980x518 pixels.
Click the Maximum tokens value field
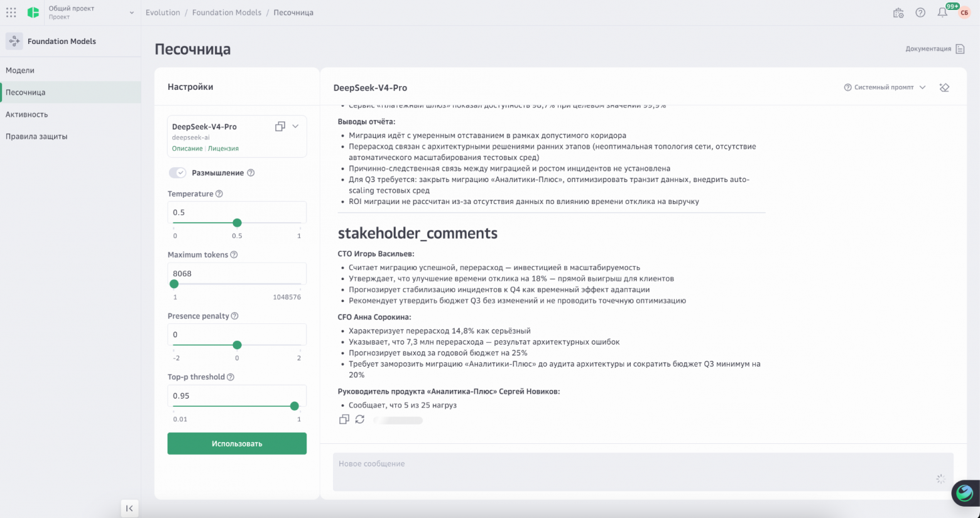(237, 274)
